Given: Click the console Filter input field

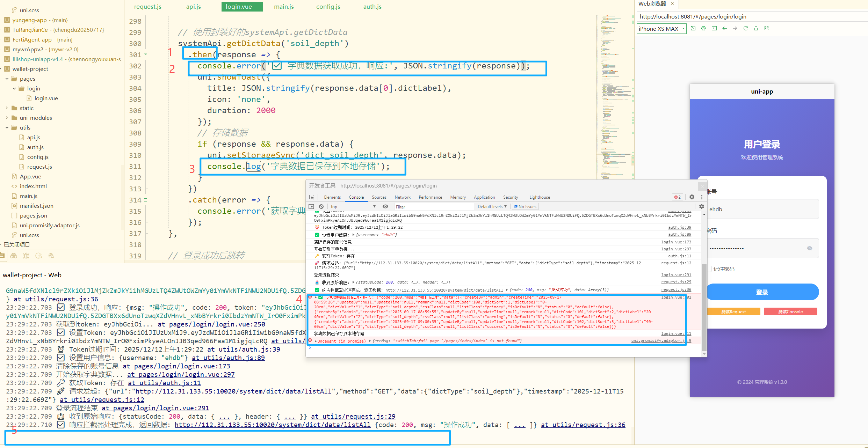Looking at the screenshot, I should click(x=433, y=207).
